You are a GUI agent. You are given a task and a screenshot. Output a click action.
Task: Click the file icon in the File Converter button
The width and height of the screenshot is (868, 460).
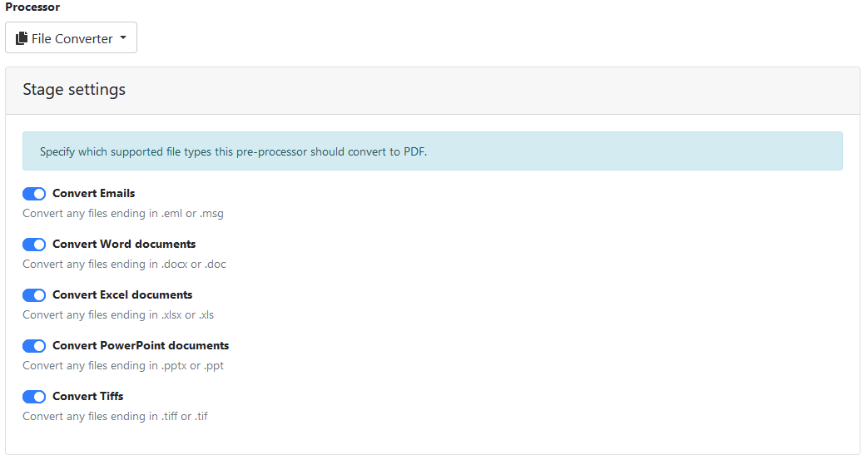22,38
